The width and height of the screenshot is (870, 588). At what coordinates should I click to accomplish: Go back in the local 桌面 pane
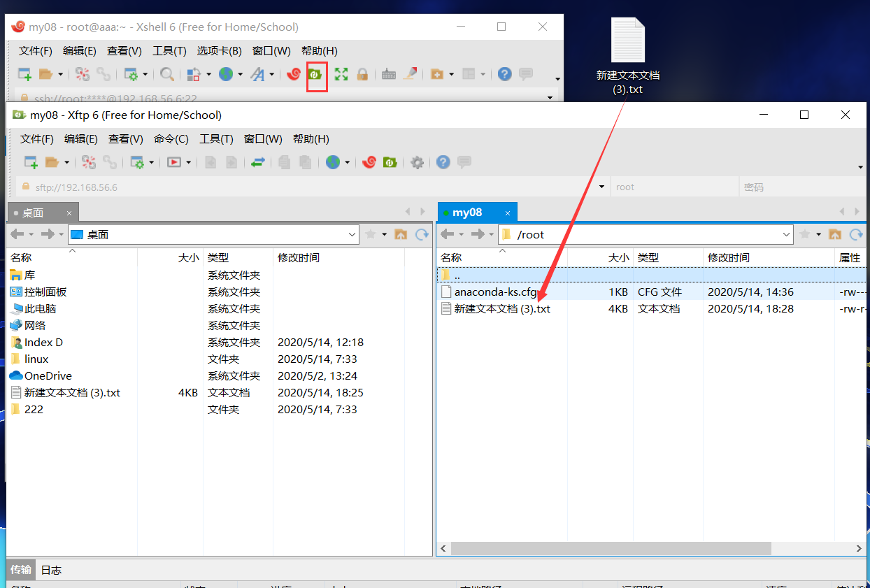pos(17,234)
